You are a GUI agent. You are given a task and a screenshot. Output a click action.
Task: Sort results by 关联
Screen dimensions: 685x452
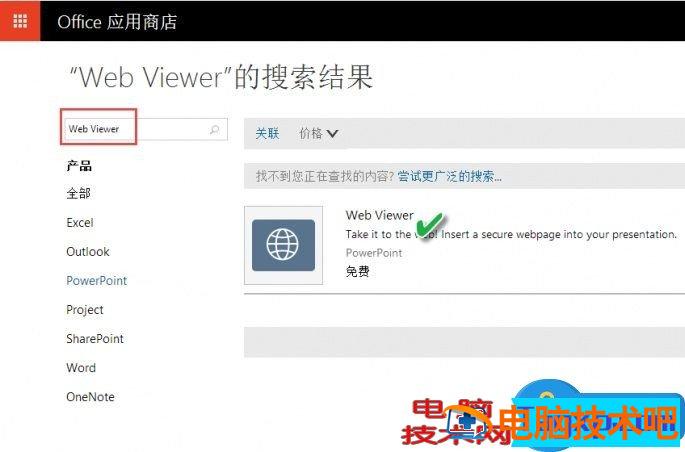[267, 133]
